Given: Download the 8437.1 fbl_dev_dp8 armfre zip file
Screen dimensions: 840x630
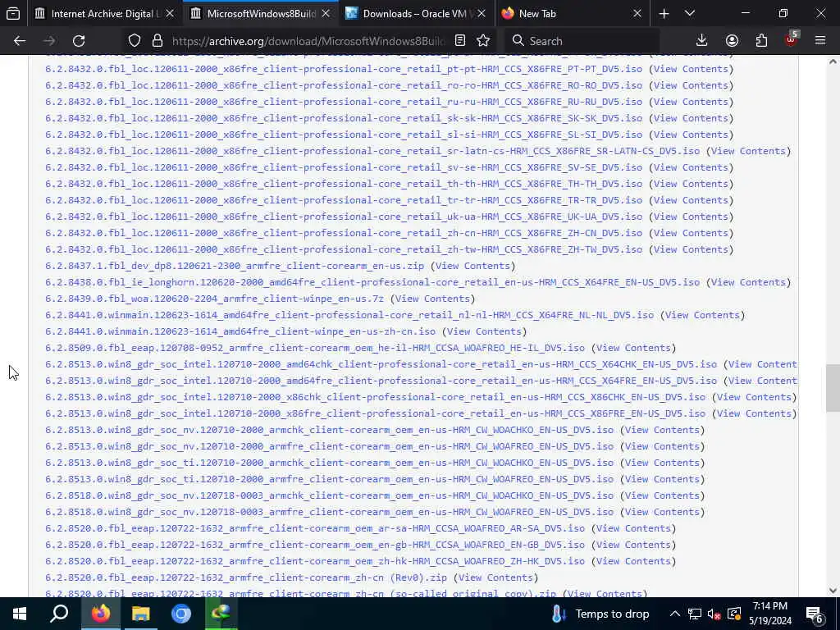Looking at the screenshot, I should coord(235,266).
